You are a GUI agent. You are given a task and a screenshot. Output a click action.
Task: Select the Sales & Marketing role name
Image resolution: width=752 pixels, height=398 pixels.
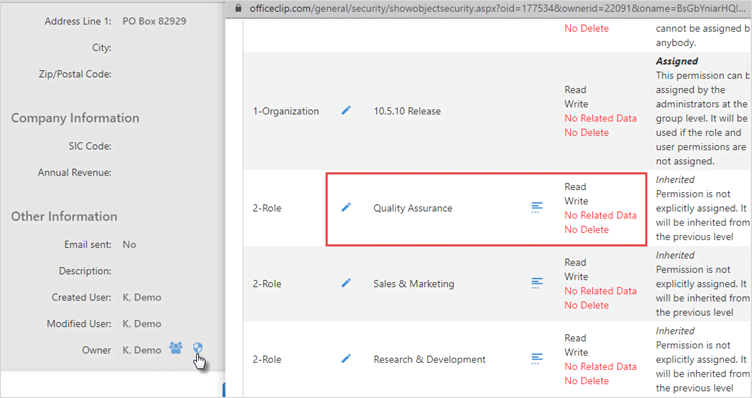coord(414,284)
